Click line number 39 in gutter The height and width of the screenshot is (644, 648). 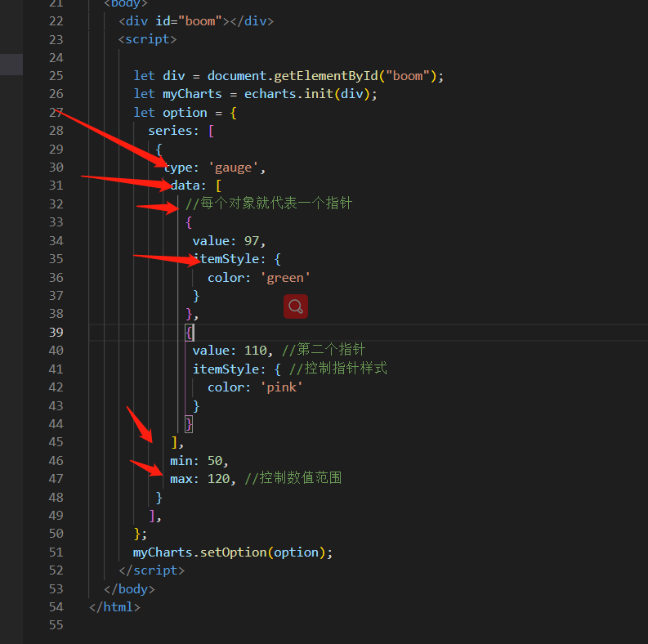(x=56, y=332)
